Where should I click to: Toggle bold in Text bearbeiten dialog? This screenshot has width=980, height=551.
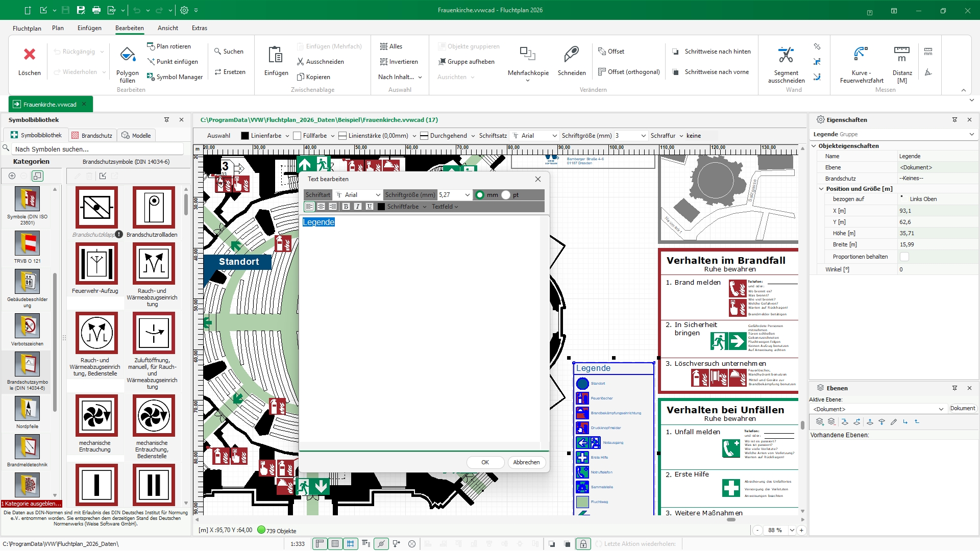click(x=346, y=207)
